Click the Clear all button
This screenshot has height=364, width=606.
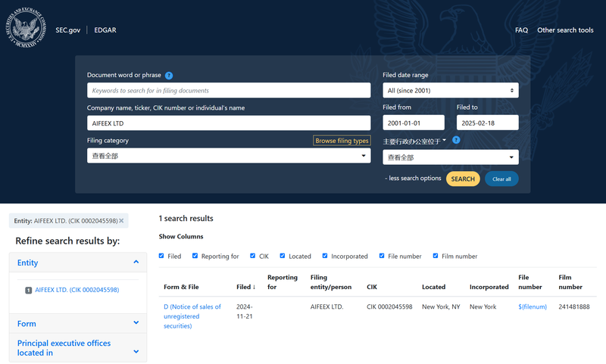click(x=501, y=179)
